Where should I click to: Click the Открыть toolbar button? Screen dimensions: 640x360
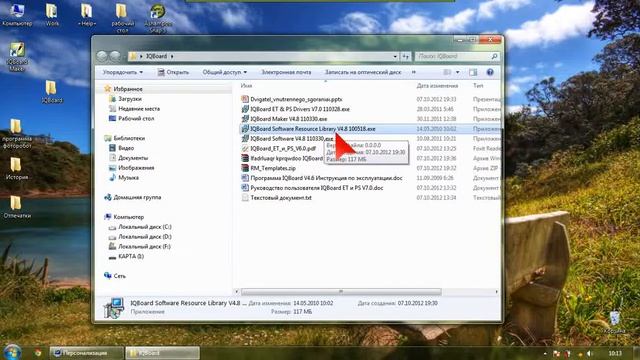point(173,72)
